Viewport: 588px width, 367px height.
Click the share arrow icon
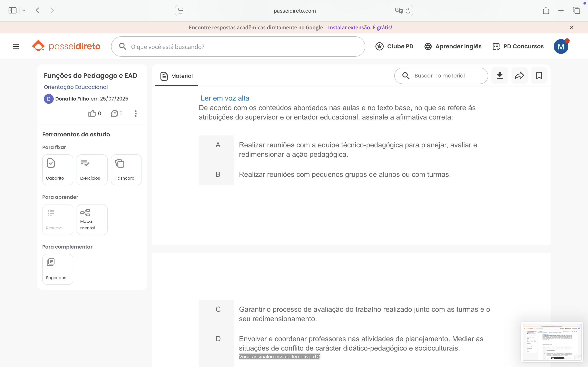(519, 75)
